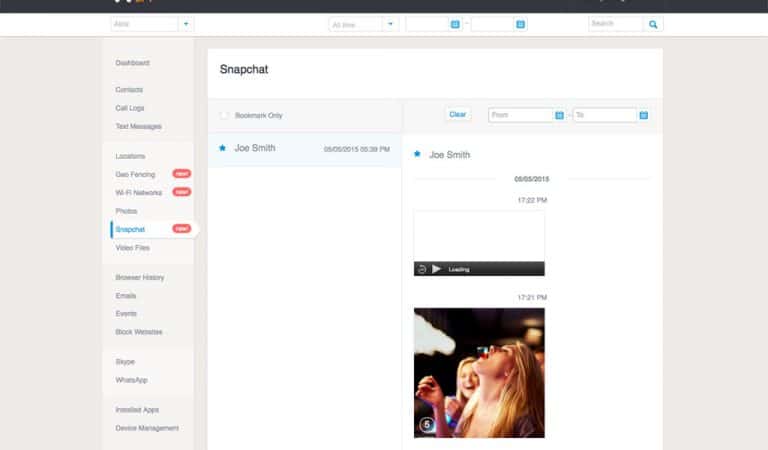Click the search magnifier icon
The height and width of the screenshot is (450, 768).
[x=654, y=24]
